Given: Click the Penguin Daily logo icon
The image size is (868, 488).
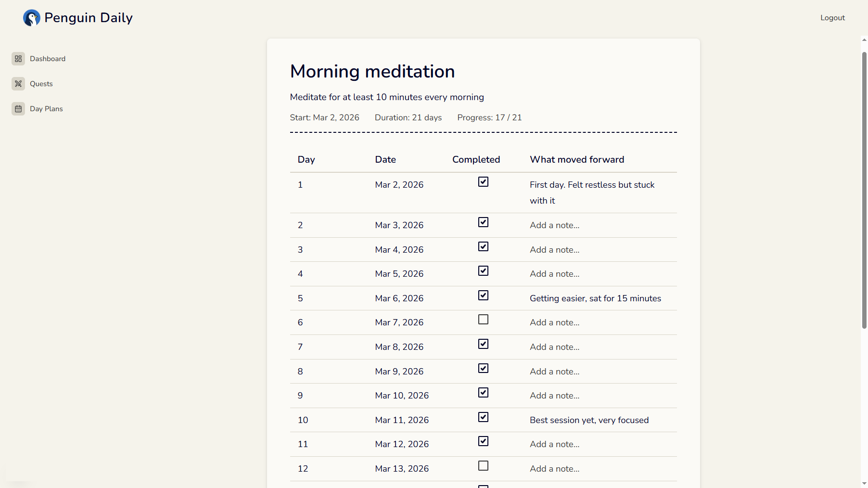Looking at the screenshot, I should coord(32,18).
